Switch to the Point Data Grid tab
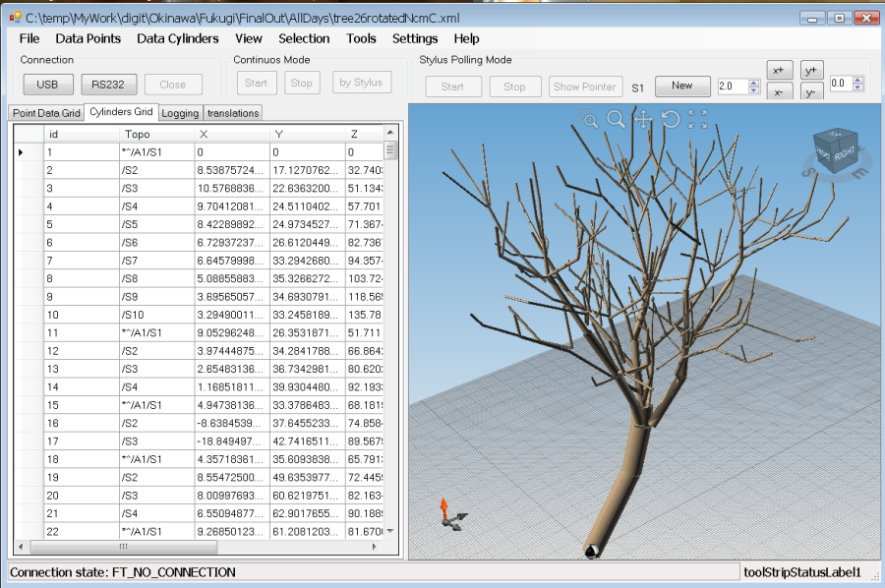This screenshot has width=885, height=588. click(x=46, y=113)
